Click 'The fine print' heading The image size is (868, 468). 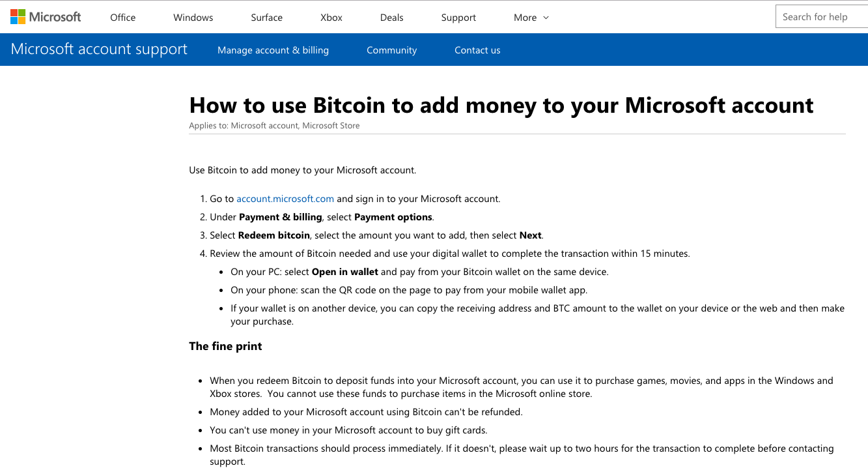pos(225,346)
